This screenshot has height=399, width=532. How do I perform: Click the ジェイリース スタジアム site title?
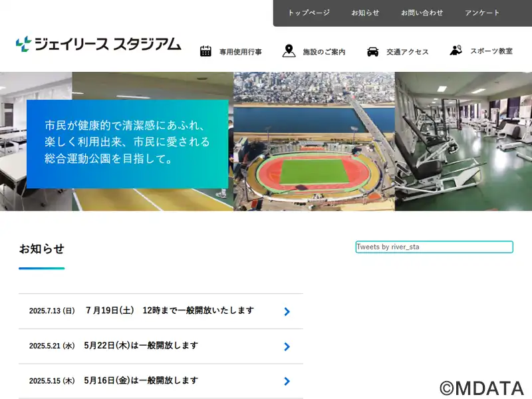pos(108,44)
